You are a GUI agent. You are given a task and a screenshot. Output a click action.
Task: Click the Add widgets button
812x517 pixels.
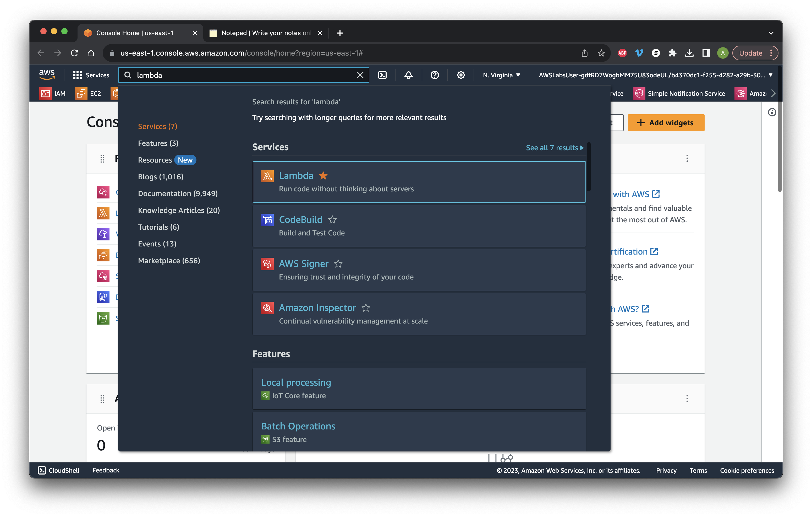coord(666,122)
